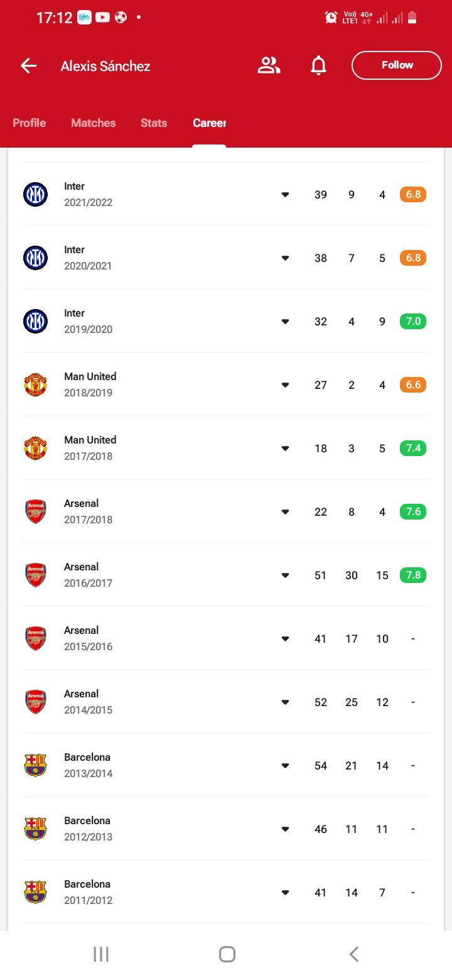
Task: Tap Inter logo for 2021/2022 season
Action: click(x=35, y=194)
